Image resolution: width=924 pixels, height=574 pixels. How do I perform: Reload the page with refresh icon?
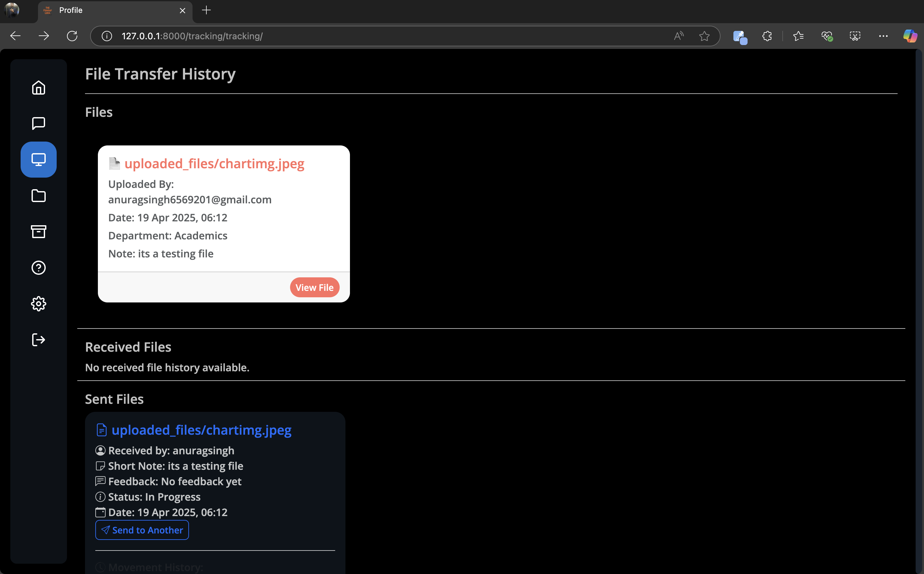[72, 36]
